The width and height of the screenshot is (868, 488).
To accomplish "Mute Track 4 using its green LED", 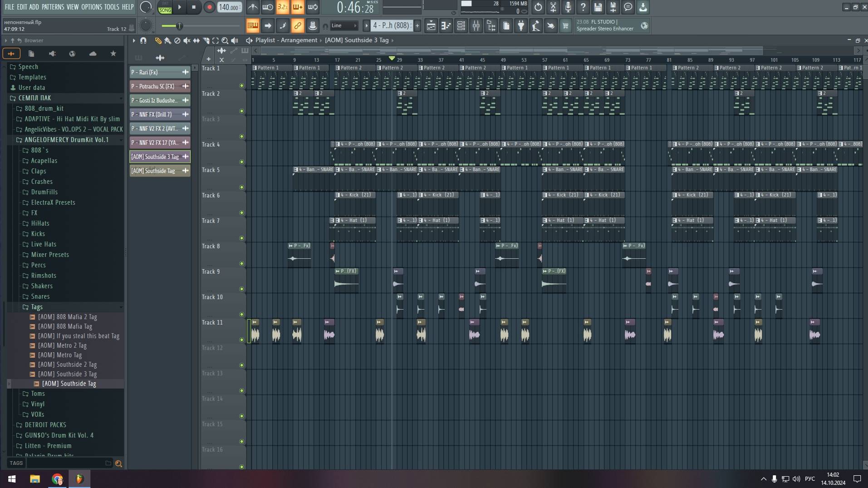I will click(x=241, y=162).
